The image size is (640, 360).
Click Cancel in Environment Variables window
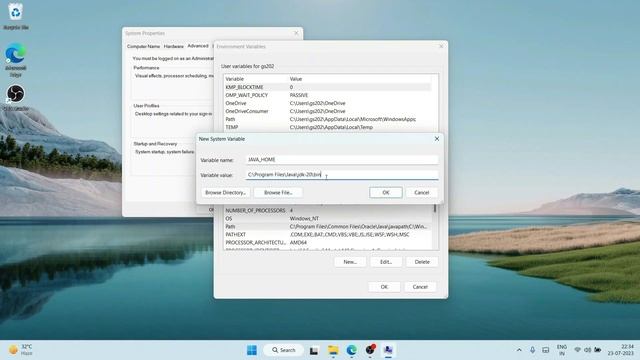pos(420,287)
